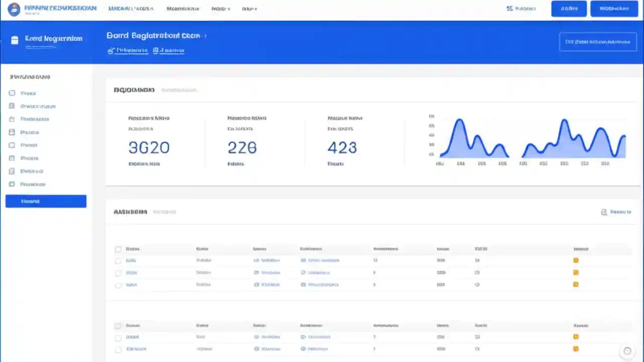The width and height of the screenshot is (644, 362).
Task: Click the peak of the blue area chart
Action: (459, 119)
